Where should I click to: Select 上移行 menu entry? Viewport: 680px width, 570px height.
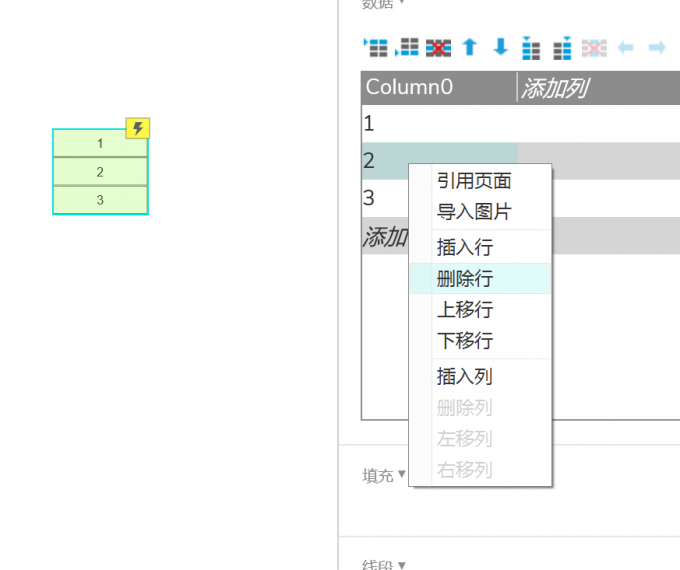(481, 310)
